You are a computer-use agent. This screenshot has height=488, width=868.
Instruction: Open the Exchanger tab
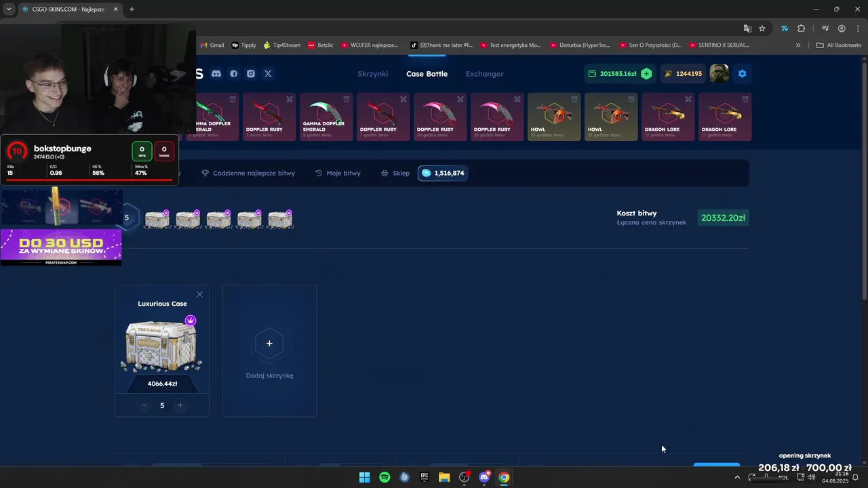point(484,74)
